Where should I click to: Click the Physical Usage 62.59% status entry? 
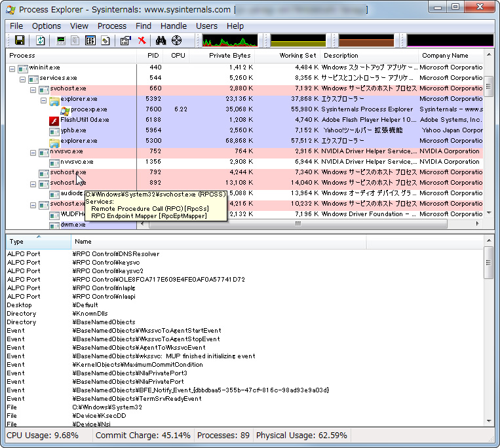click(x=301, y=436)
